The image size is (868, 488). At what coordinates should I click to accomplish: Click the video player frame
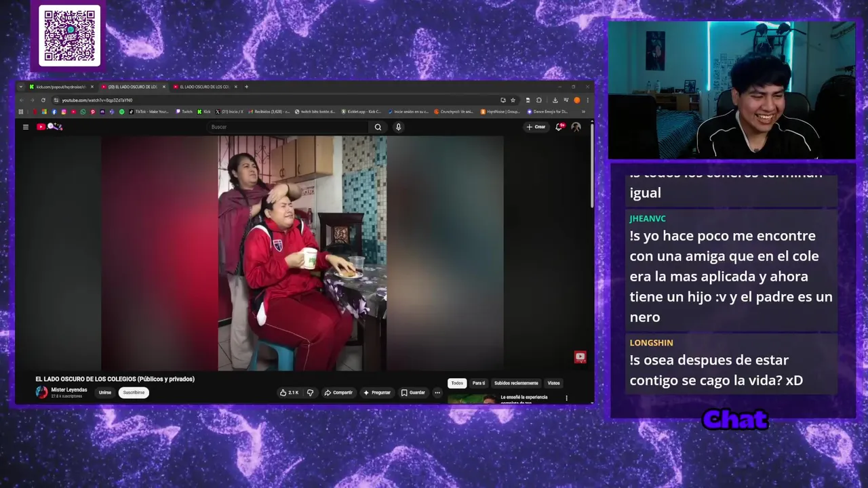302,253
